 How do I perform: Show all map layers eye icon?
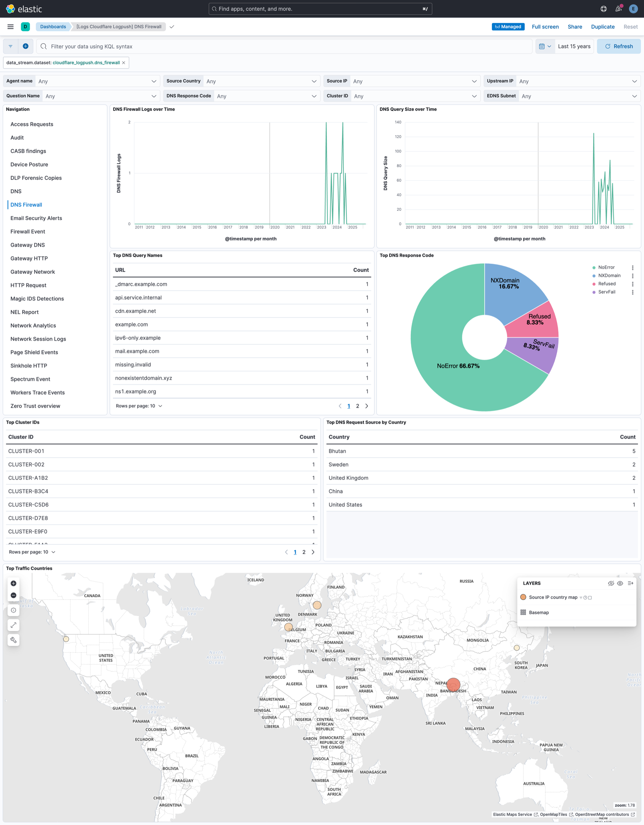(x=620, y=583)
